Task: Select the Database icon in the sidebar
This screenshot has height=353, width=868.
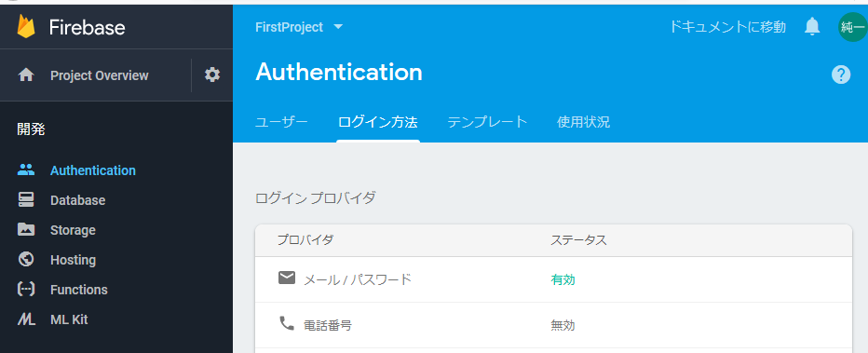Action: click(26, 199)
